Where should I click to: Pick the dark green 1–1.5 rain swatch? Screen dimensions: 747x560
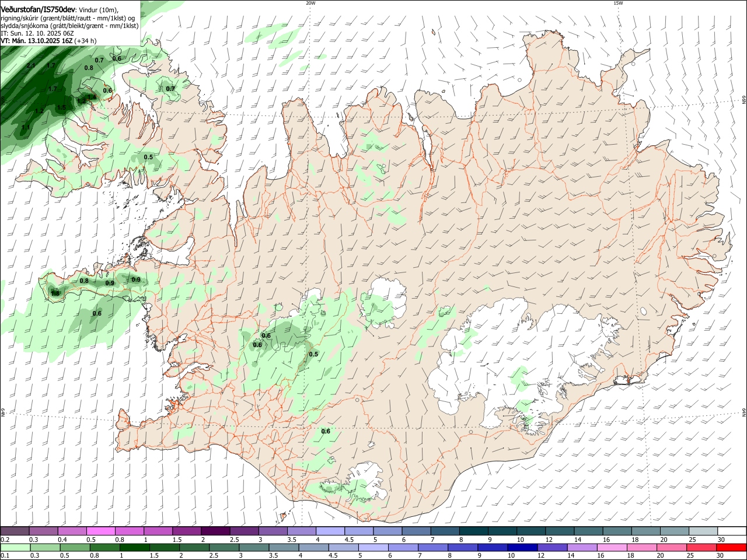[x=135, y=547]
